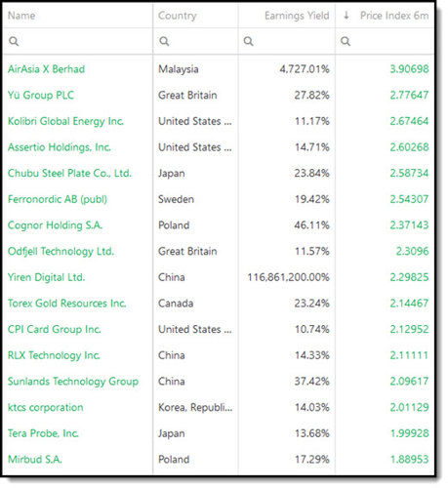Sort by the Earnings Yield column header
The height and width of the screenshot is (488, 448).
click(297, 16)
